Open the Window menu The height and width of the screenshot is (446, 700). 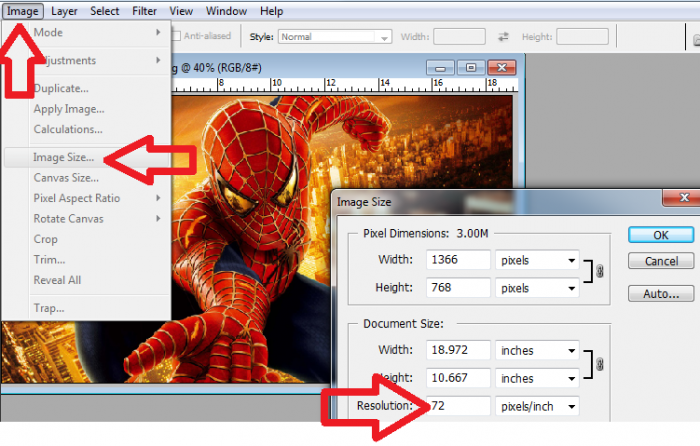pyautogui.click(x=226, y=11)
